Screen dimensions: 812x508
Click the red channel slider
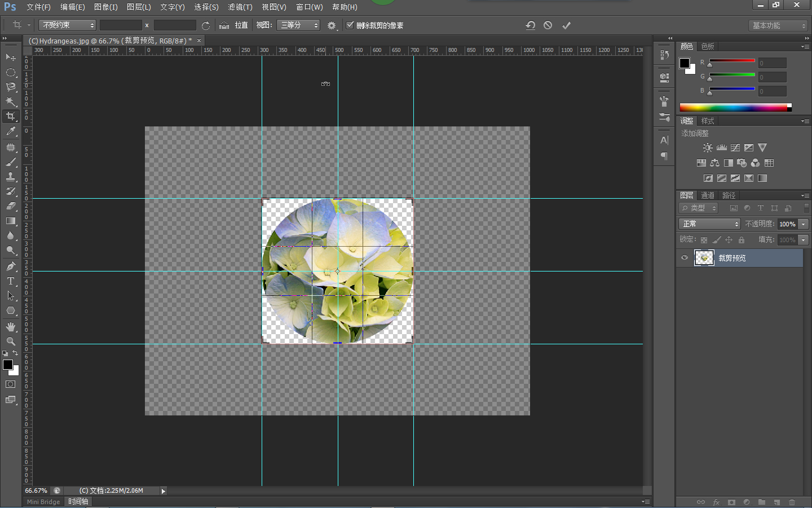click(732, 61)
